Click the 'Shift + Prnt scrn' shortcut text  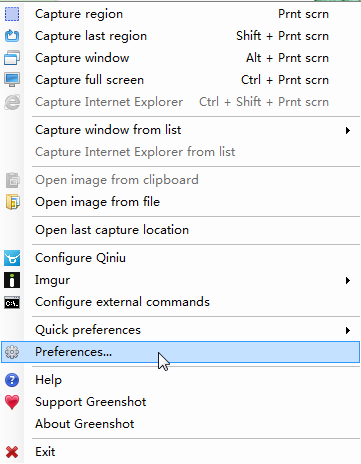pyautogui.click(x=282, y=36)
